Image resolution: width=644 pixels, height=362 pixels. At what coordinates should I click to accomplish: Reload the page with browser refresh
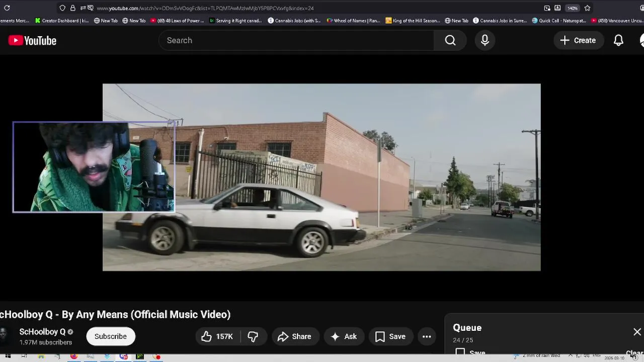7,8
